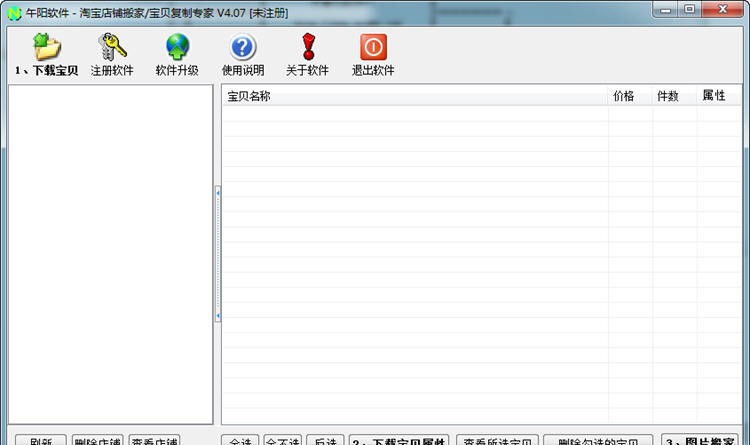Click the upper arrow on the panel splitter
This screenshot has height=445, width=750.
point(218,193)
